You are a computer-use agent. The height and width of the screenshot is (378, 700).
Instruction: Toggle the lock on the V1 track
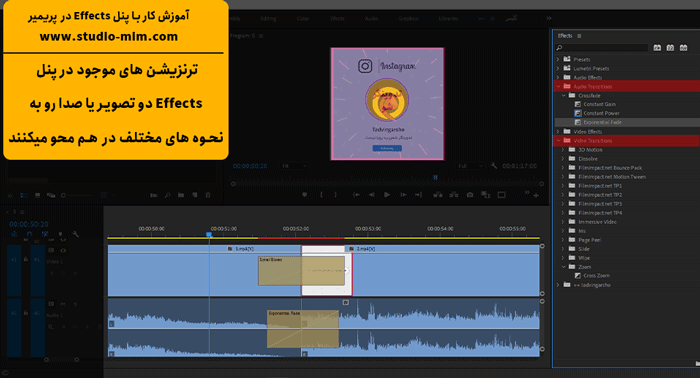(26, 259)
